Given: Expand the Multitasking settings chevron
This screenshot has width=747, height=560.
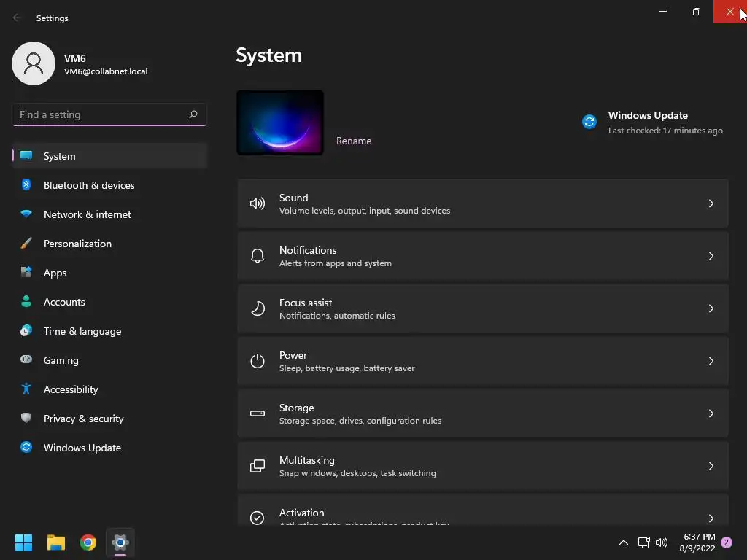Looking at the screenshot, I should [x=711, y=466].
